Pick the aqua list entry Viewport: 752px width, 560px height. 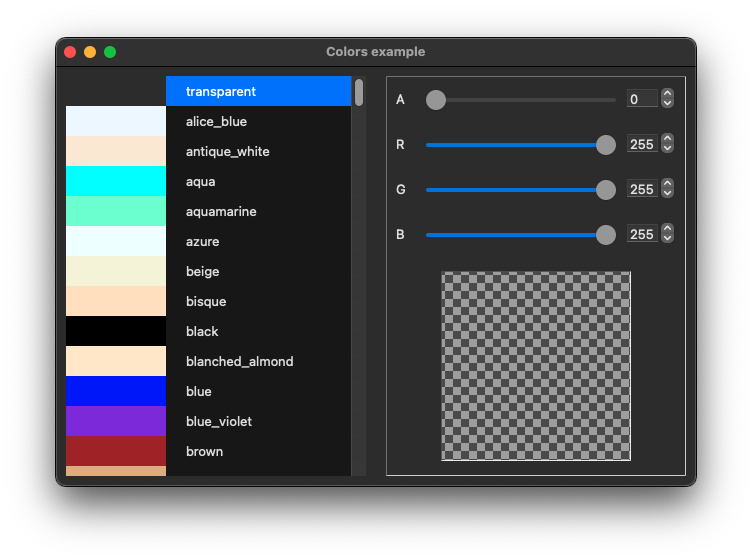258,181
